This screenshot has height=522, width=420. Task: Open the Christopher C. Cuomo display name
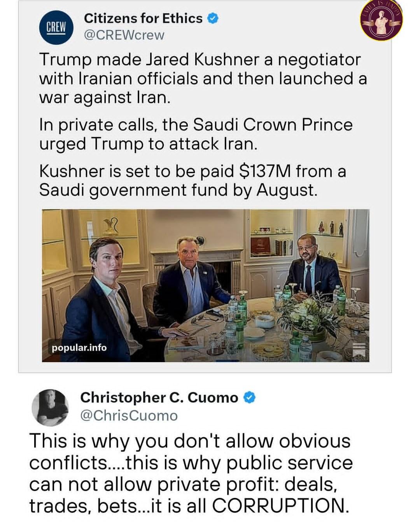(x=159, y=398)
